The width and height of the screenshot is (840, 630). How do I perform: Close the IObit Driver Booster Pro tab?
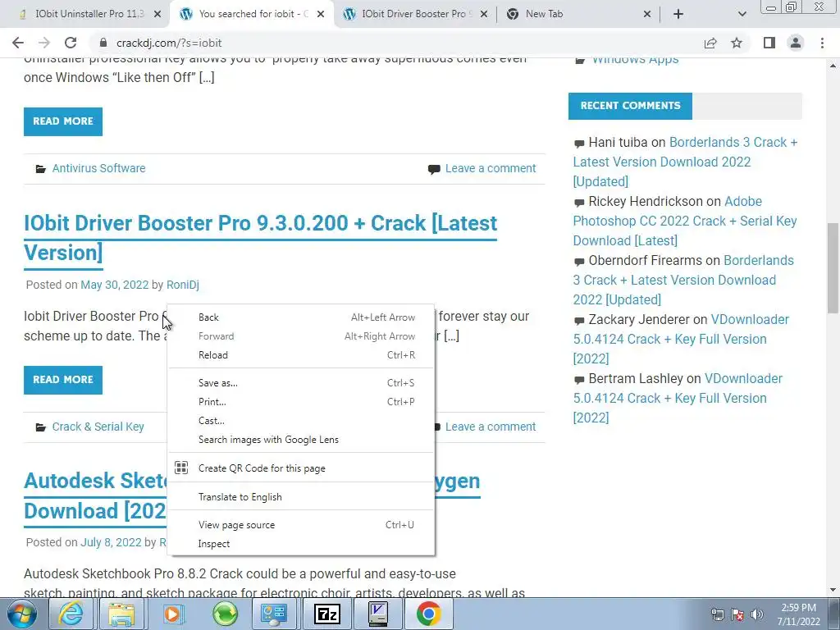[x=484, y=14]
